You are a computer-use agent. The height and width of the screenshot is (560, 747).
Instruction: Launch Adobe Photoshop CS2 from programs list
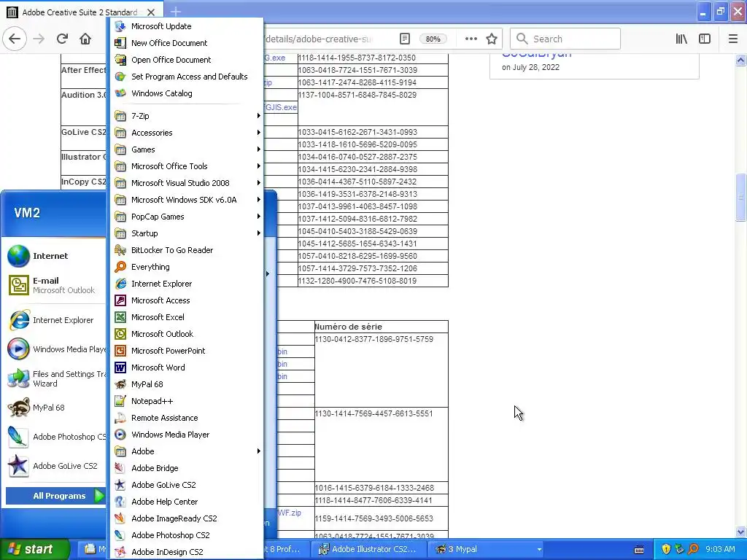186,535
